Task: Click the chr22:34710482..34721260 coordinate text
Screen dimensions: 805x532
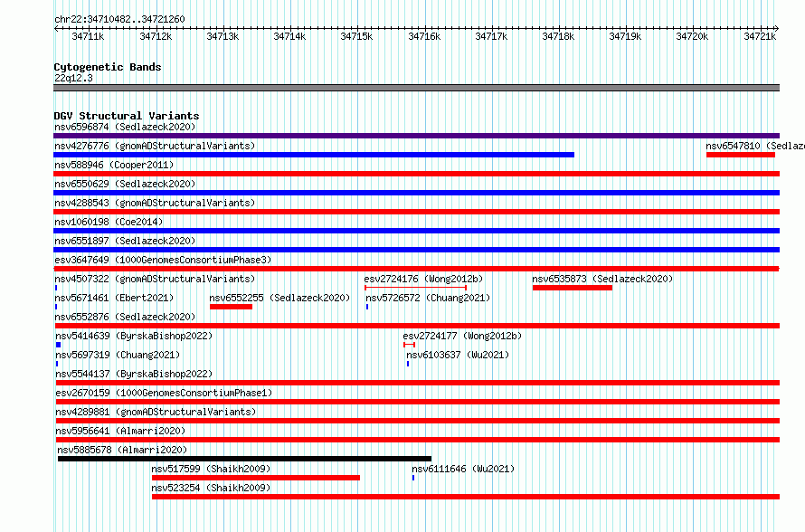Action: click(x=119, y=19)
